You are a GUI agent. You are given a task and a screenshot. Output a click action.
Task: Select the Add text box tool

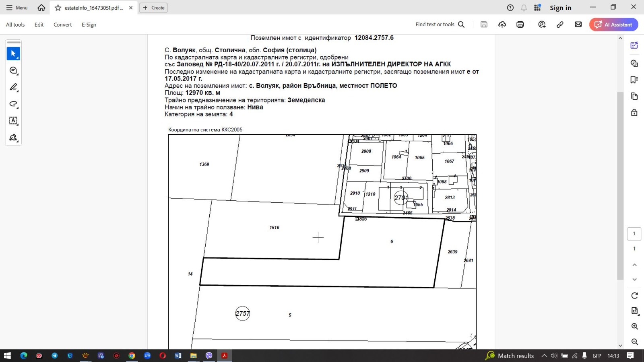click(x=13, y=121)
